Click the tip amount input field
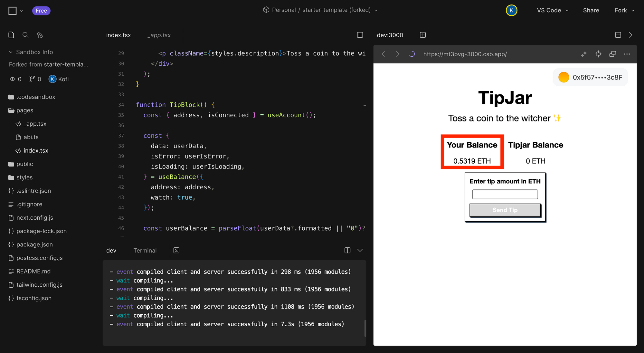The width and height of the screenshot is (644, 353). [505, 194]
